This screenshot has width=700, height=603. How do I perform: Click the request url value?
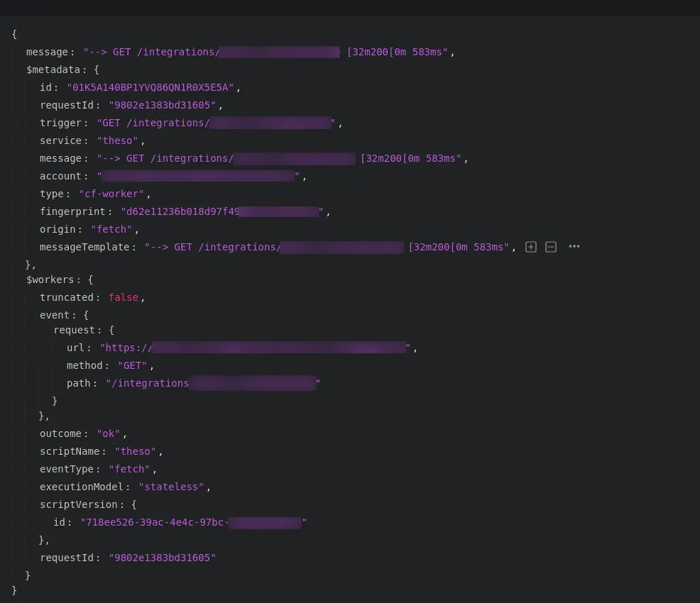coord(254,348)
